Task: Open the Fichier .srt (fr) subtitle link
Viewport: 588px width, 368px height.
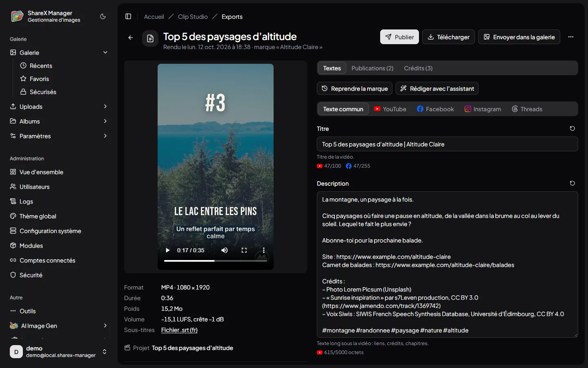Action: (x=179, y=330)
